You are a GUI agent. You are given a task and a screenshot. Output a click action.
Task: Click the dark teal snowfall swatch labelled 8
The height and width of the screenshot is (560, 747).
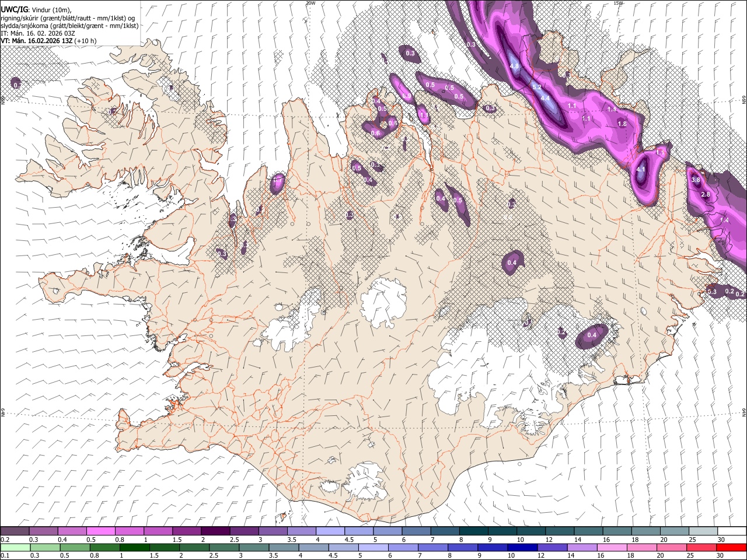473,531
